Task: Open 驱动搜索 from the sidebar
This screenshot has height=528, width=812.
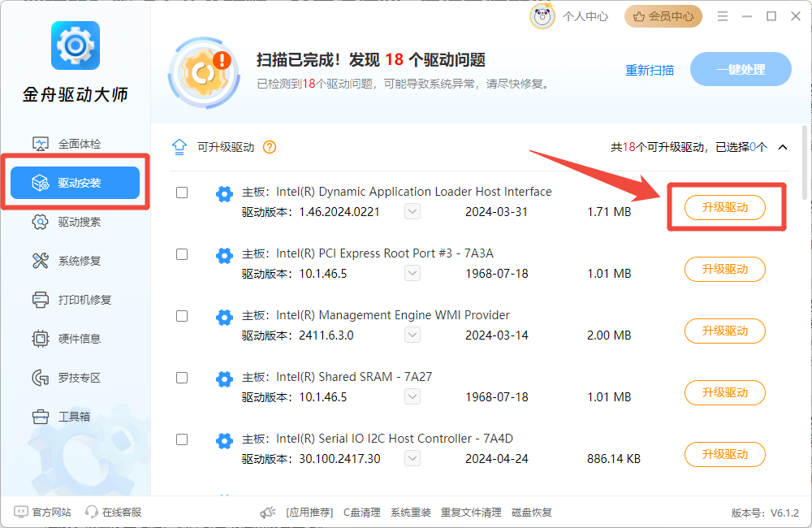Action: tap(75, 222)
